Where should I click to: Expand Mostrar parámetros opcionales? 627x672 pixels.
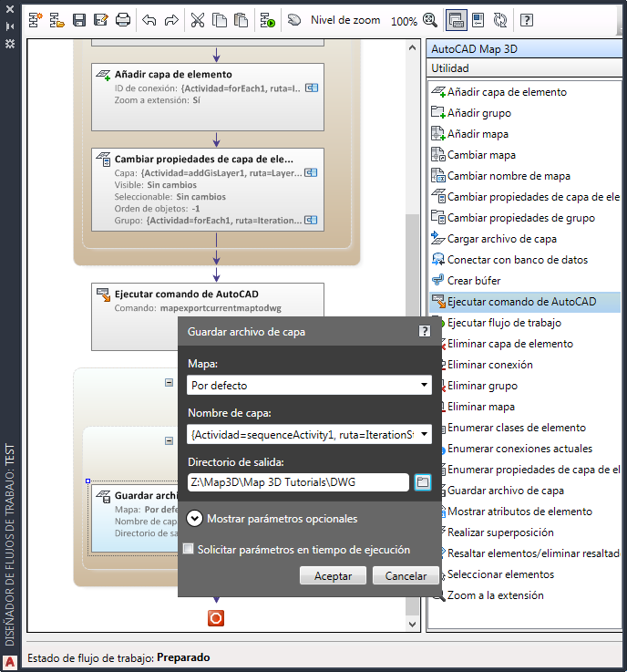point(194,519)
